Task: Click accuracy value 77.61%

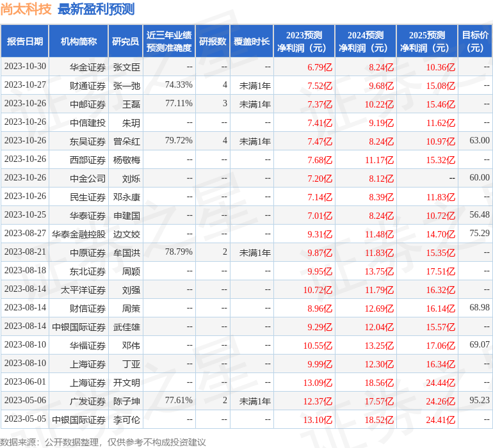Action: click(x=179, y=400)
